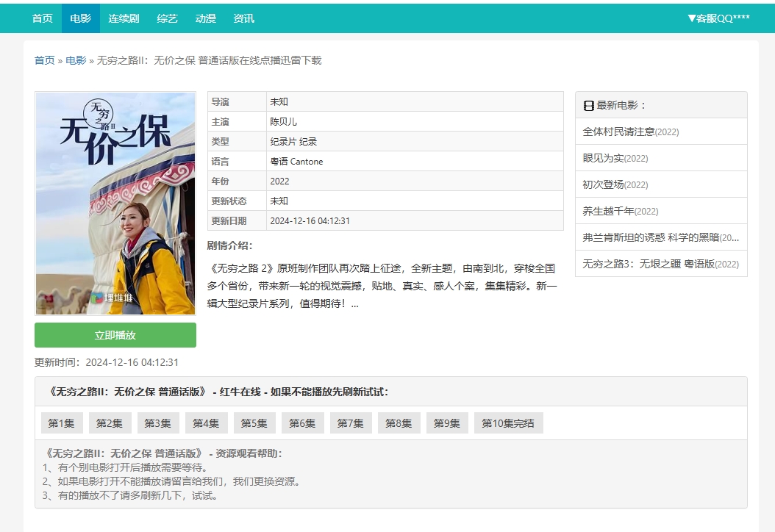This screenshot has height=532, width=775.
Task: Click help line 如果电影打开不能播放请留言给我们
Action: pos(171,481)
